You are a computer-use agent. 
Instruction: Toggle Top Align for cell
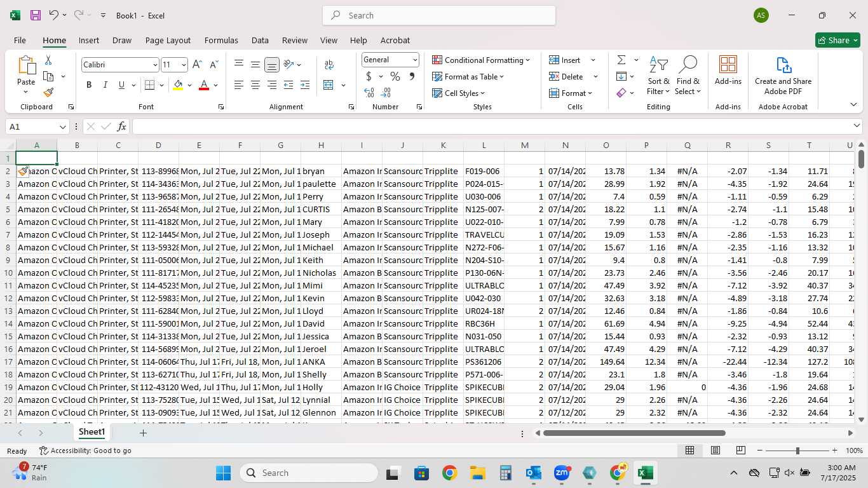pos(239,64)
